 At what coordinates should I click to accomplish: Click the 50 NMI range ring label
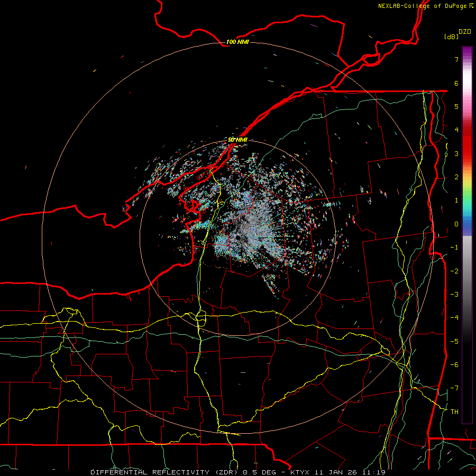pyautogui.click(x=237, y=140)
